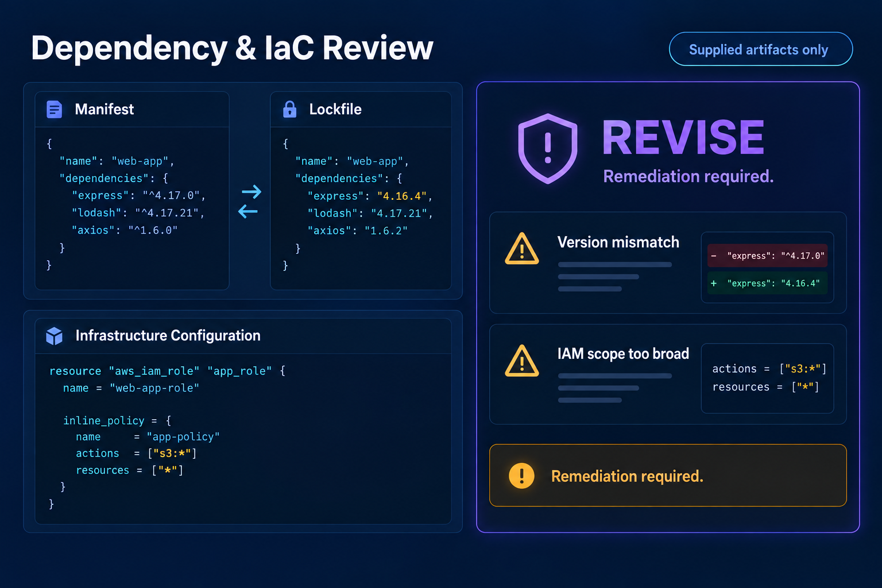Select the lodash ^4.17.21 line in Manifest
The width and height of the screenshot is (882, 588).
pyautogui.click(x=138, y=213)
